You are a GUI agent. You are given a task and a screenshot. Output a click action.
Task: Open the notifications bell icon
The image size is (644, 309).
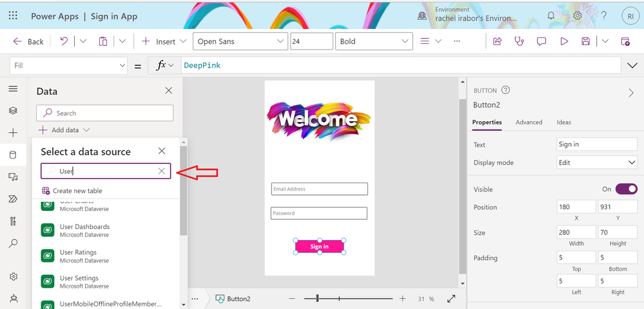[x=551, y=15]
